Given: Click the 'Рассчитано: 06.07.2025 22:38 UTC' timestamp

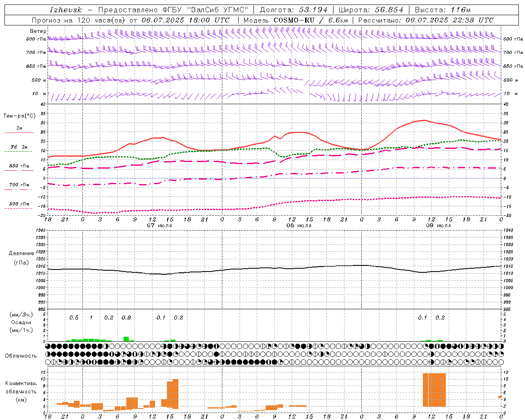Looking at the screenshot, I should pyautogui.click(x=426, y=20).
